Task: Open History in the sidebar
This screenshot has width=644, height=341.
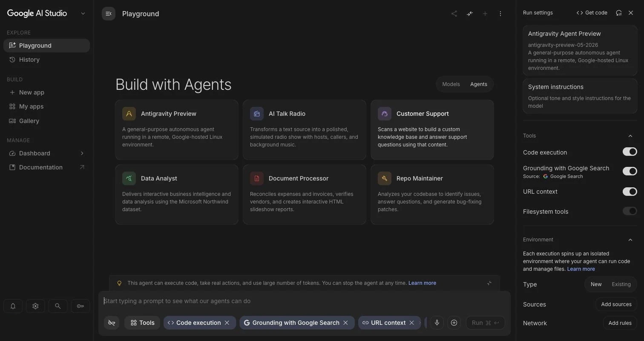Action: point(46,60)
